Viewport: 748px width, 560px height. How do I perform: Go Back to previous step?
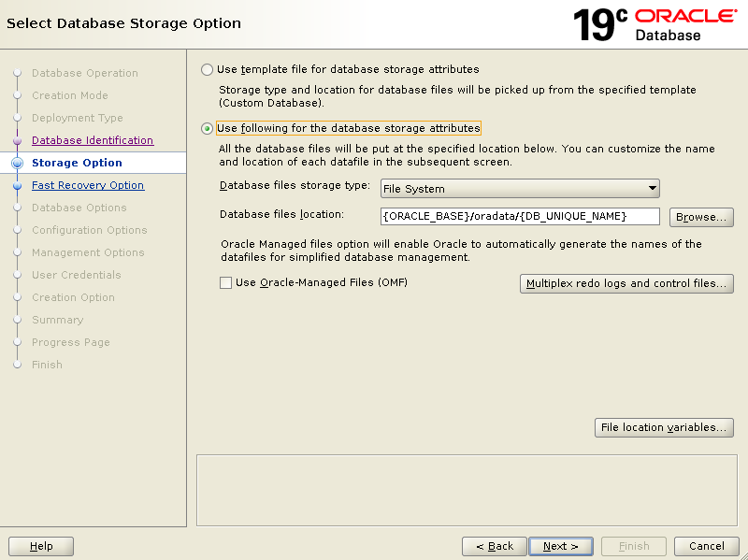point(495,546)
